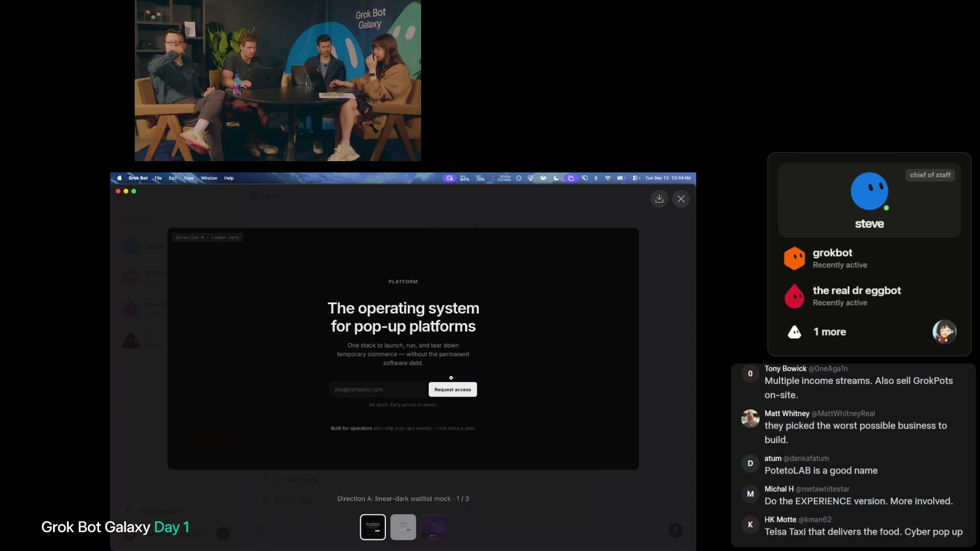Click steve's blue avatar in the agent card
The width and height of the screenshot is (980, 551).
coord(869,191)
